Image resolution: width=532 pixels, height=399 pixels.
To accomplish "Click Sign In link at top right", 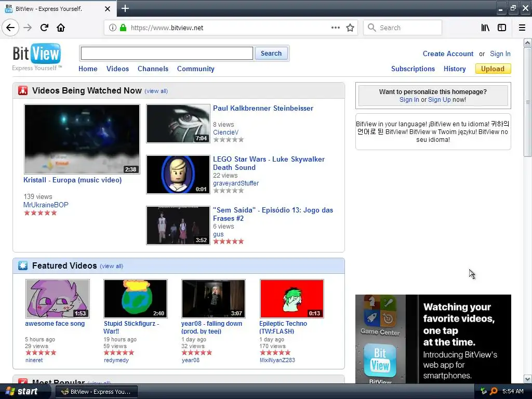I will tap(500, 54).
